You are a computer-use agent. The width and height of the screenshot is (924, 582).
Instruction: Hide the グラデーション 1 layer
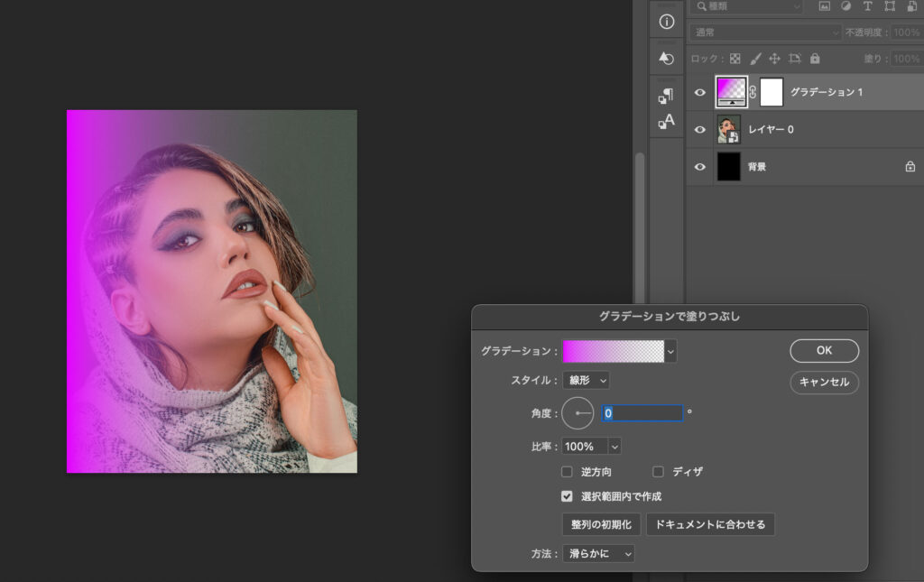coord(699,92)
